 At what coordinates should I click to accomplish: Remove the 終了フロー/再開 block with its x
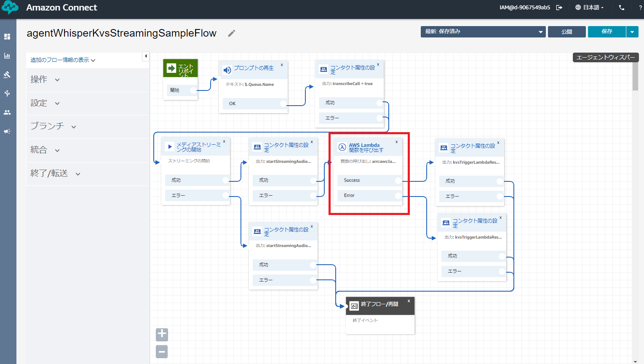click(409, 301)
